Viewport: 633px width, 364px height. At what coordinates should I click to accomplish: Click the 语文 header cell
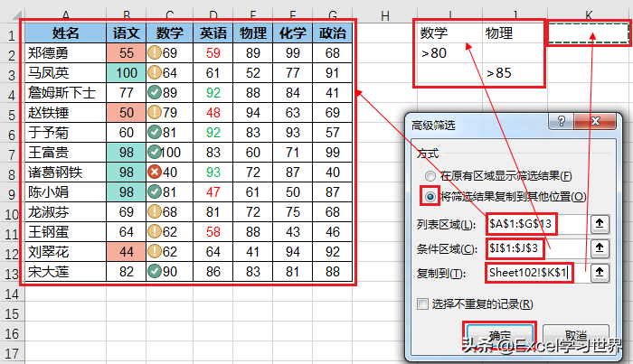pos(126,33)
